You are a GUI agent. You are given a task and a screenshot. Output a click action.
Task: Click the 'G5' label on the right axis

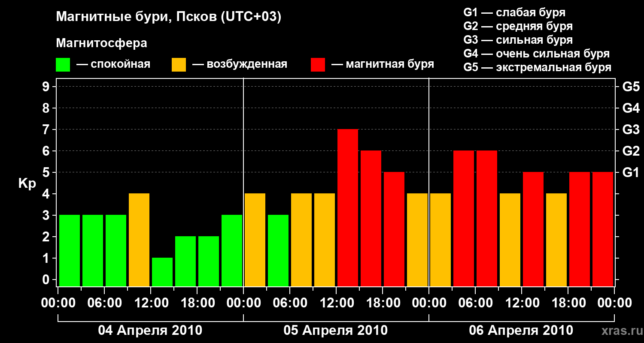pyautogui.click(x=631, y=87)
